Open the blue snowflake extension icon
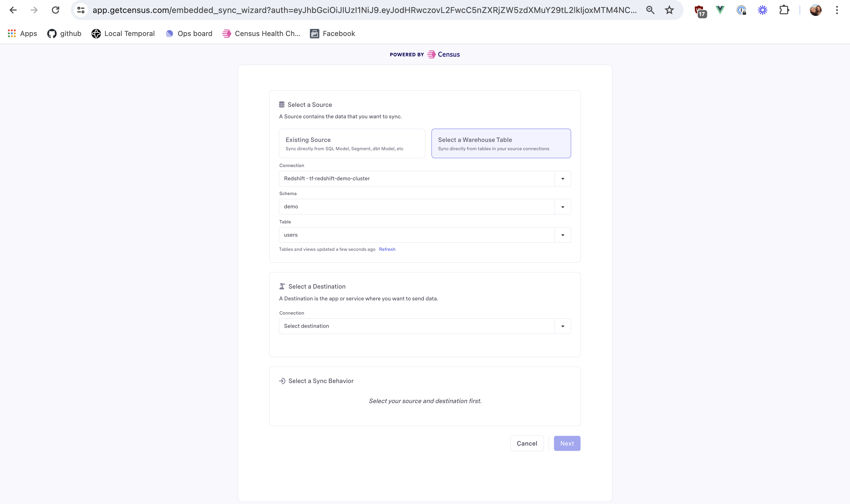This screenshot has width=850, height=504. pyautogui.click(x=762, y=10)
